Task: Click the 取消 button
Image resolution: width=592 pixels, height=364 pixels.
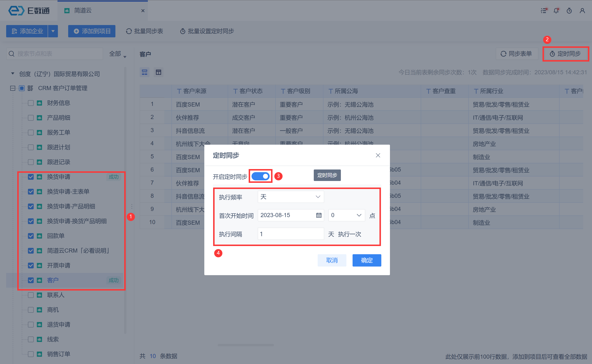Action: click(x=332, y=260)
